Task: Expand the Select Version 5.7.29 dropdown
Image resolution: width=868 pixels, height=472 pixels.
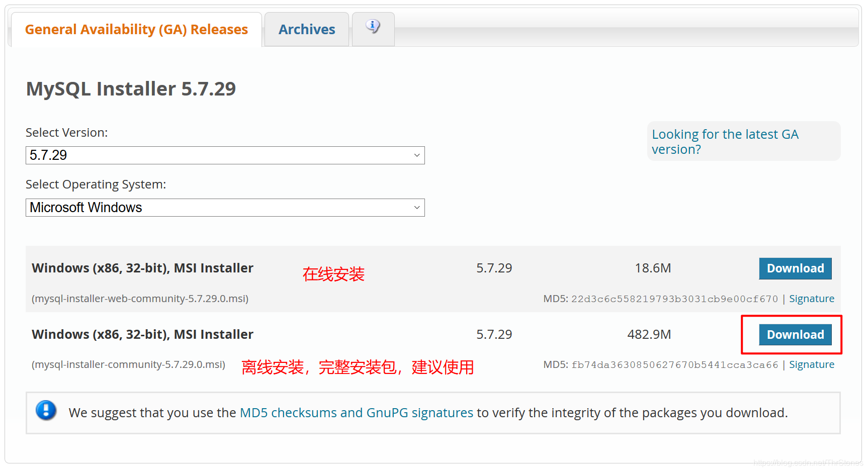Action: click(x=225, y=155)
